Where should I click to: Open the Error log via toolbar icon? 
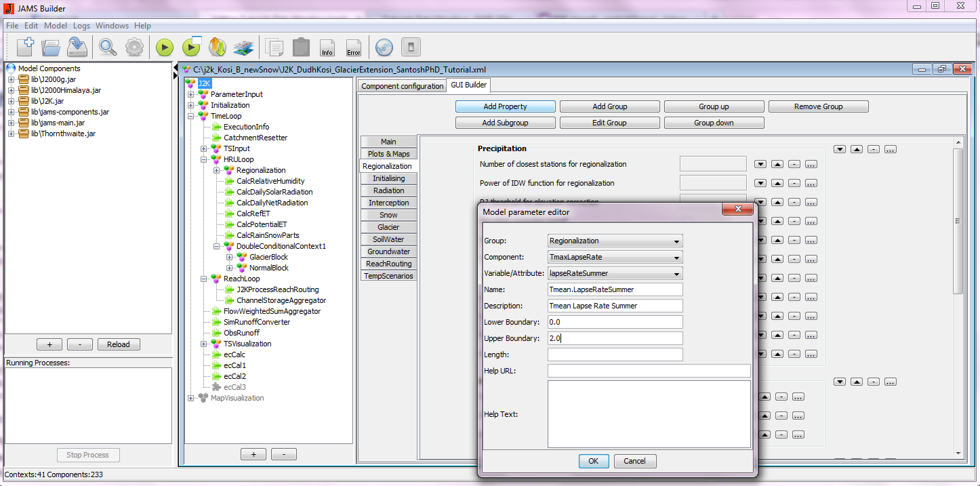354,47
